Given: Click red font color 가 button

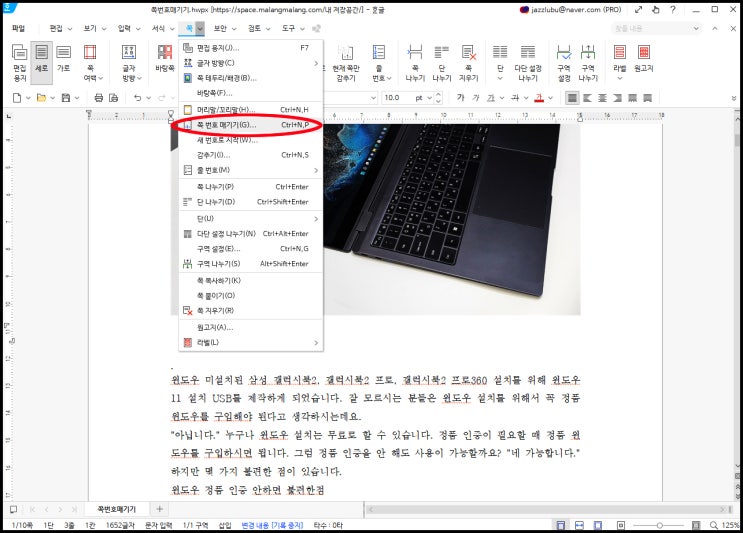Looking at the screenshot, I should pyautogui.click(x=539, y=98).
